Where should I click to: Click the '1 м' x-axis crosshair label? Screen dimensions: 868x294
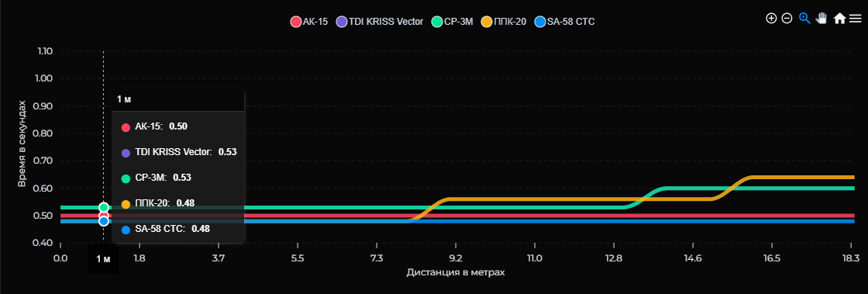(x=103, y=259)
